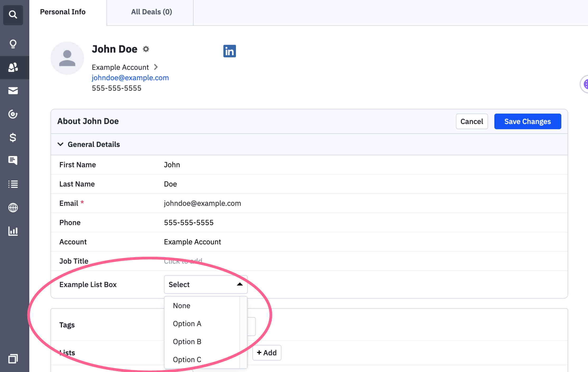Choose Option A from the dropdown
This screenshot has width=588, height=372.
click(202, 324)
